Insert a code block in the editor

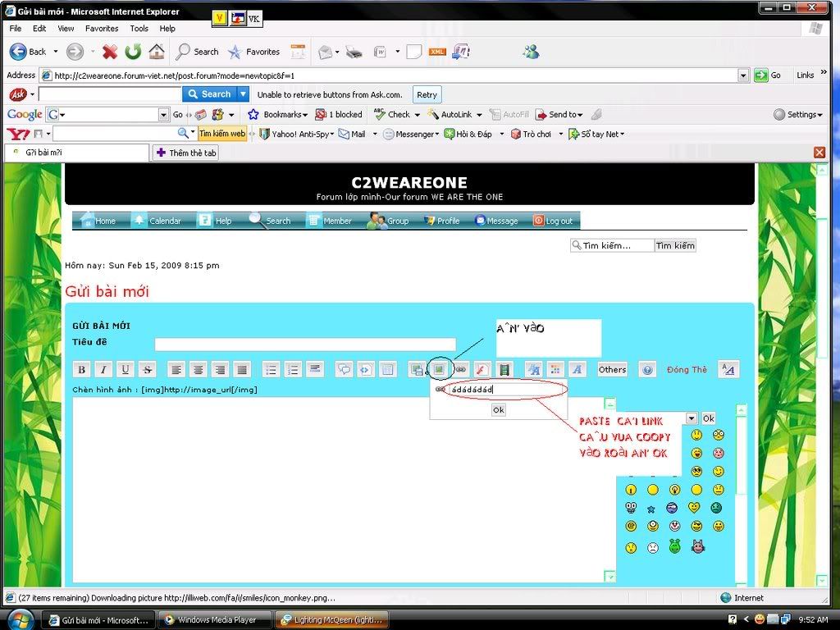click(366, 369)
